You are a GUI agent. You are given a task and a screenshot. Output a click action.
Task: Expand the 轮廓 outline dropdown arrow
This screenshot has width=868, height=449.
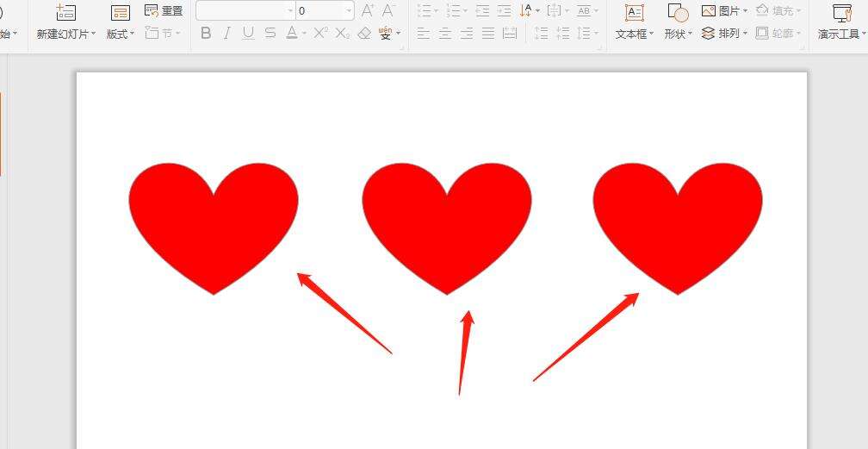[799, 34]
